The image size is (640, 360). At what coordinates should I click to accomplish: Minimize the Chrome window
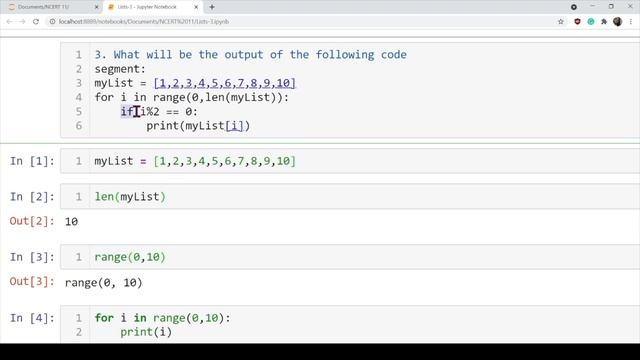point(593,6)
